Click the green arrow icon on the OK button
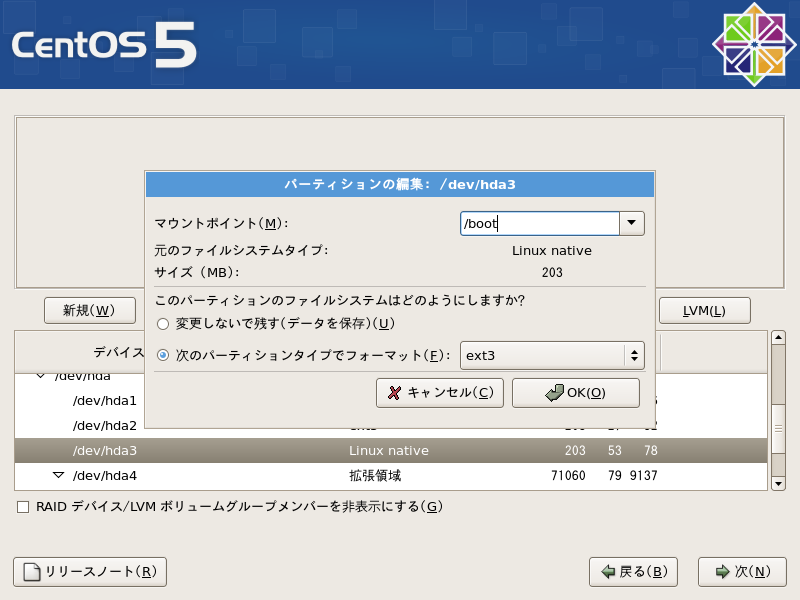This screenshot has width=800, height=600. (x=555, y=393)
